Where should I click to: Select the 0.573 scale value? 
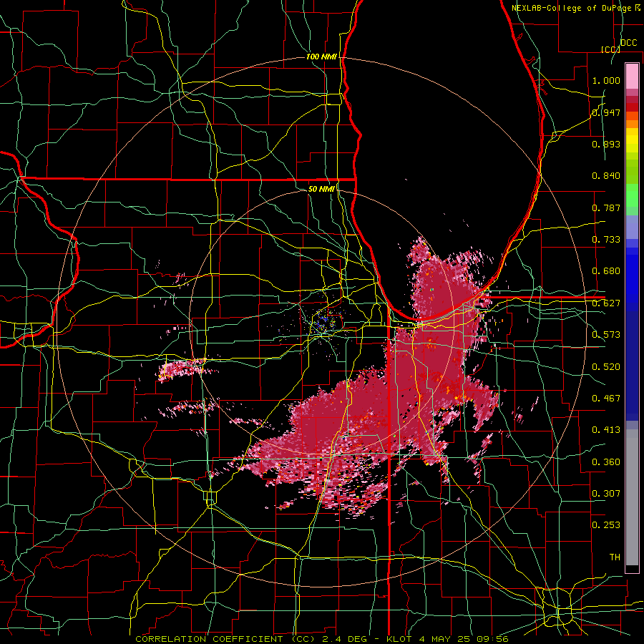click(x=606, y=335)
